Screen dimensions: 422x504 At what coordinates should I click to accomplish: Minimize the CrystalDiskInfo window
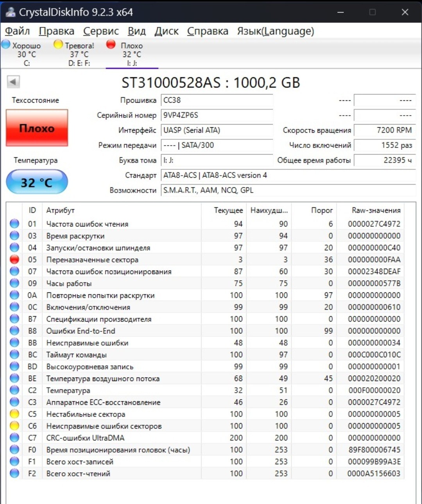(340, 12)
